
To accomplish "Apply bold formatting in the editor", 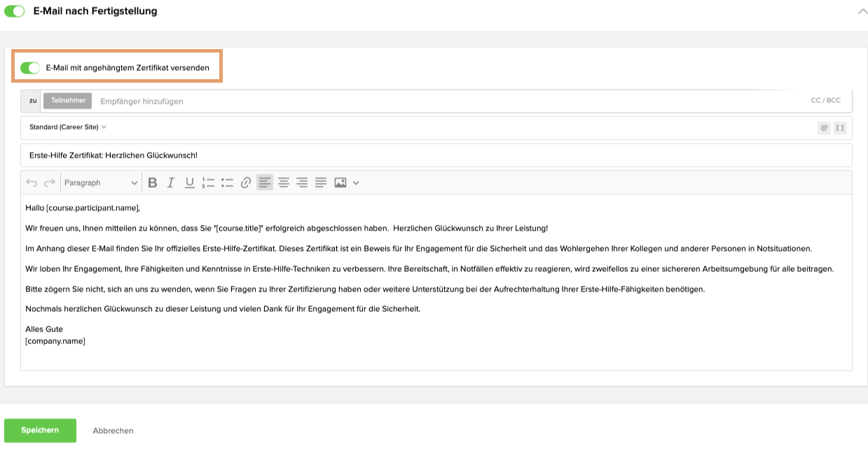I will [x=153, y=182].
